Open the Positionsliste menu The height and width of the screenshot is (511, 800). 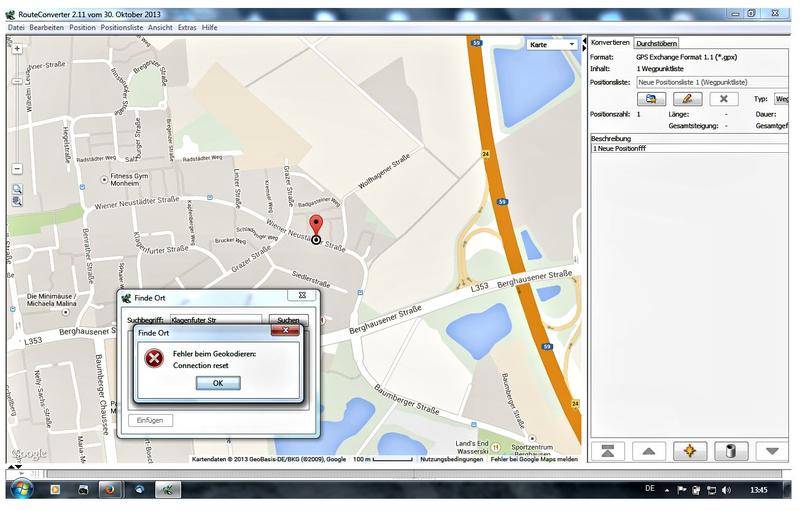[x=121, y=28]
